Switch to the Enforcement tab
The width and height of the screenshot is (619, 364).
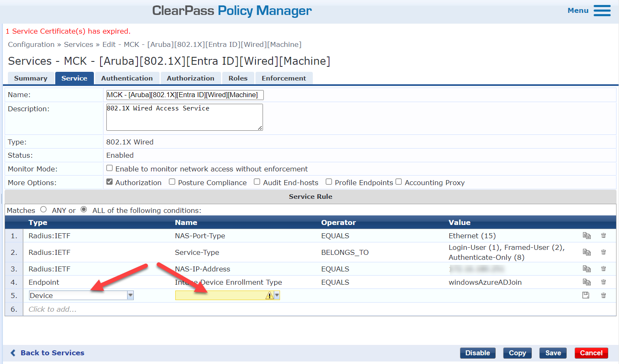(x=284, y=78)
